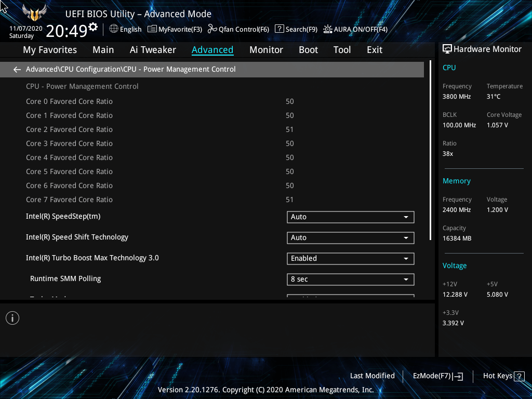Select the Exit tab
The height and width of the screenshot is (399, 532).
pyautogui.click(x=375, y=50)
